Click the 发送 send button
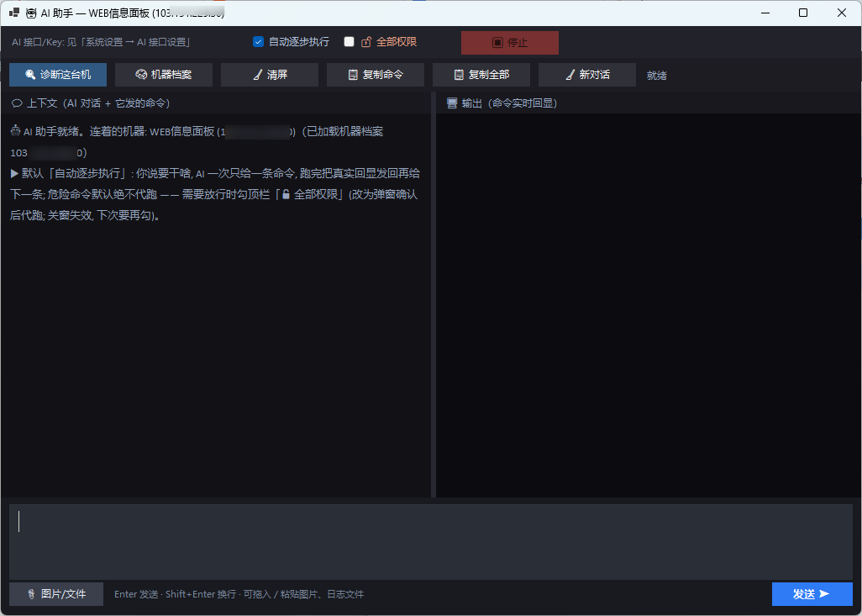862x616 pixels. [x=812, y=594]
